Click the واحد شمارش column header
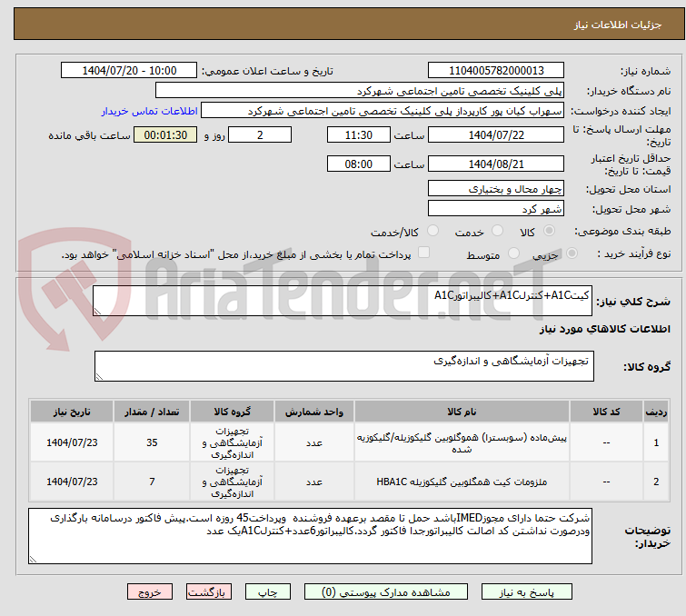The width and height of the screenshot is (686, 616). (x=314, y=412)
